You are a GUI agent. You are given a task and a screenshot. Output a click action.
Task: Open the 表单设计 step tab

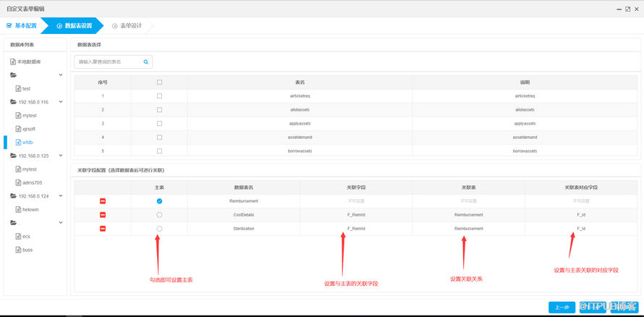coord(127,25)
